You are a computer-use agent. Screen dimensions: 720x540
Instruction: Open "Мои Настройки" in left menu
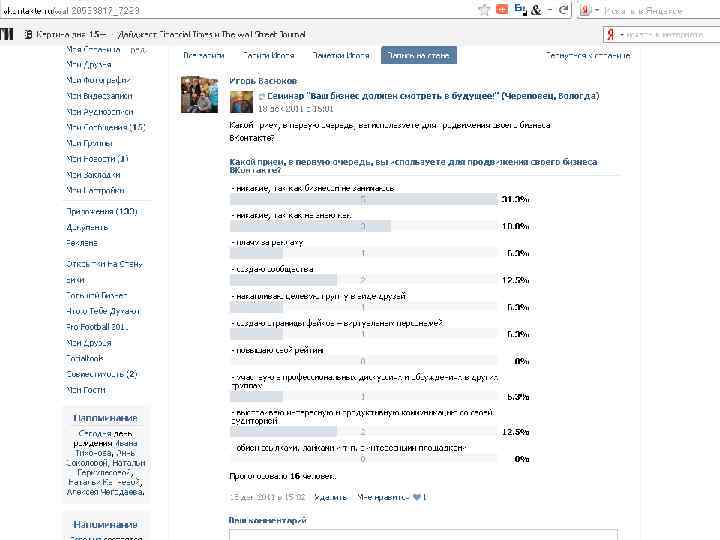tap(95, 190)
